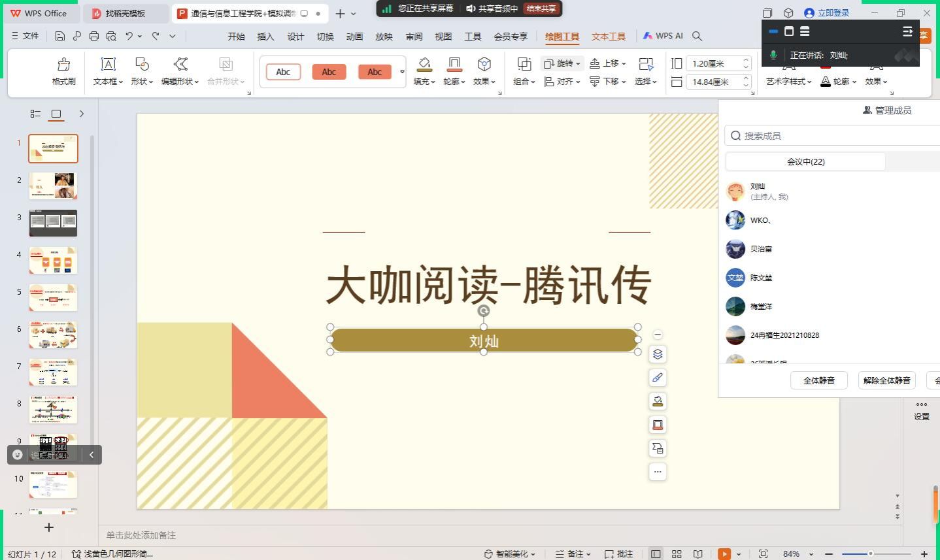Open the Insert (插入) tab
940x560 pixels.
coord(265,37)
